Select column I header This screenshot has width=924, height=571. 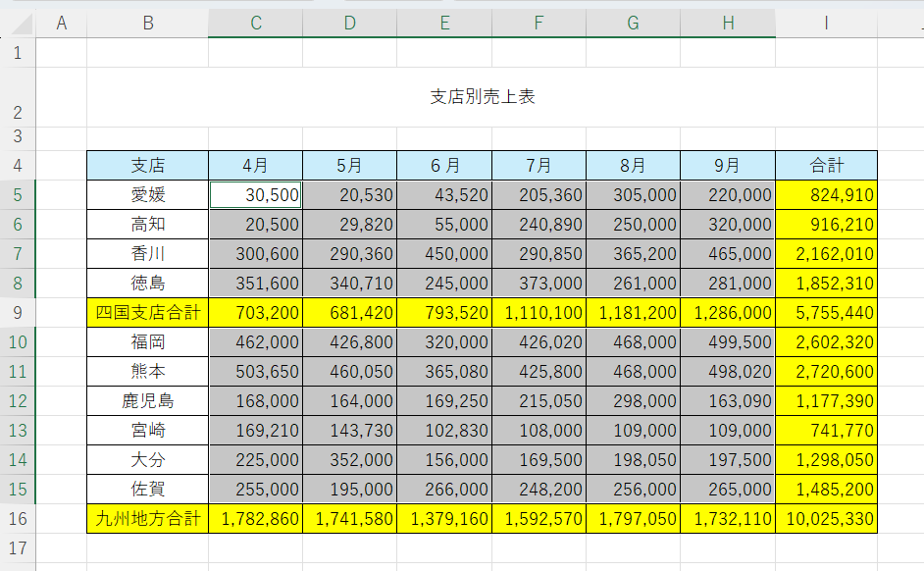pyautogui.click(x=826, y=24)
